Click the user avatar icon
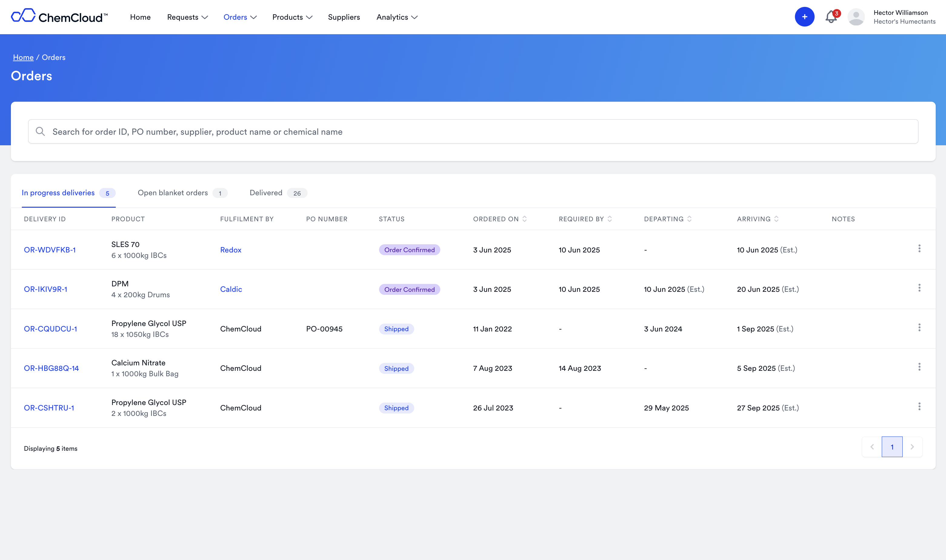The height and width of the screenshot is (560, 946). (856, 17)
